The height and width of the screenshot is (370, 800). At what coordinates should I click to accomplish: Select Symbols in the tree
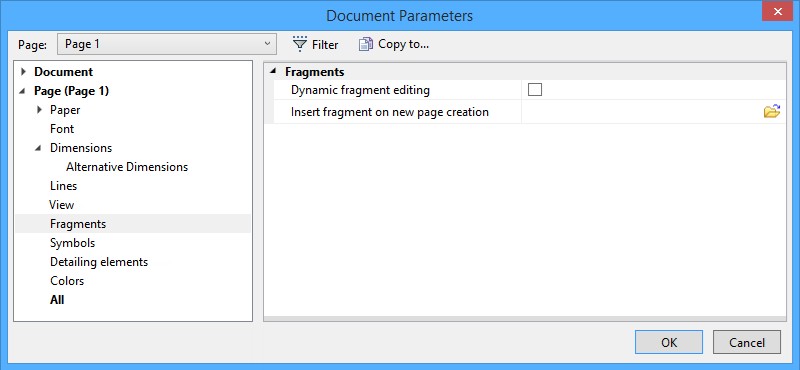click(72, 243)
